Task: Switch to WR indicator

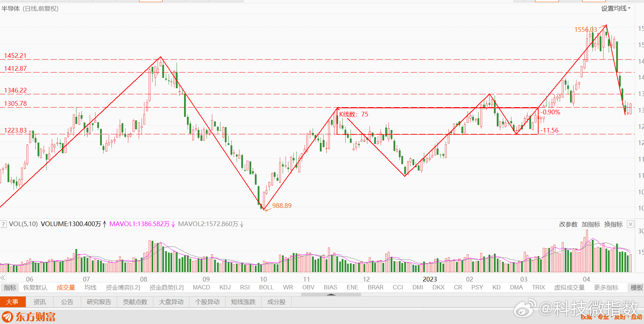Action: coord(288,288)
